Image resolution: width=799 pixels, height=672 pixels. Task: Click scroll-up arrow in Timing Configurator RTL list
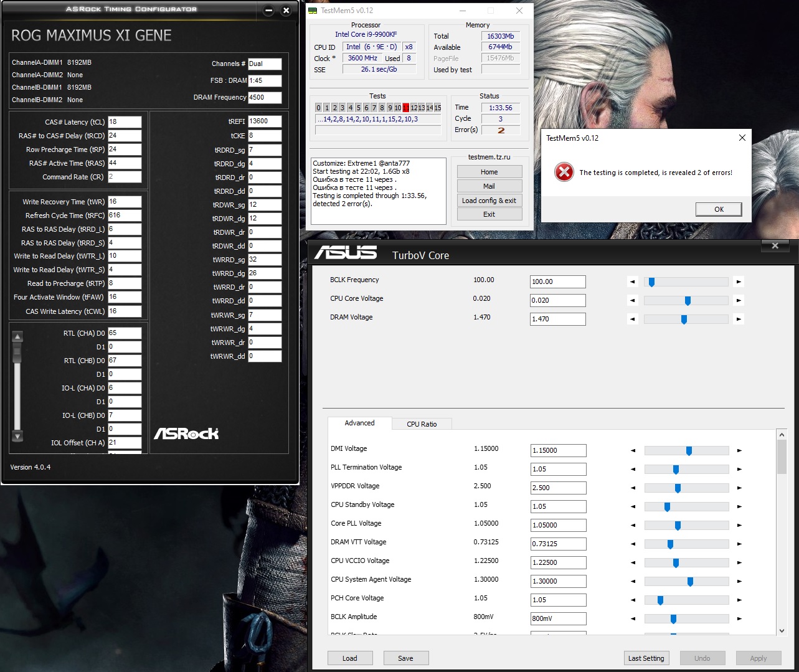point(17,337)
